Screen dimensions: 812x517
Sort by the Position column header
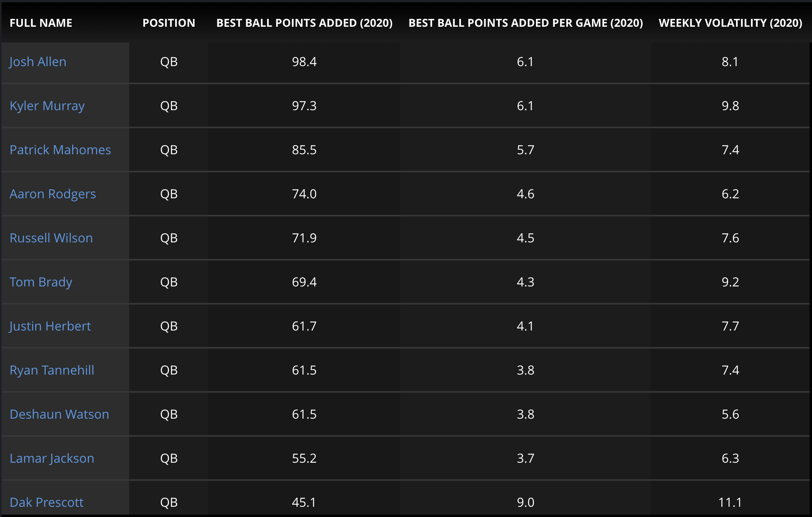point(169,23)
